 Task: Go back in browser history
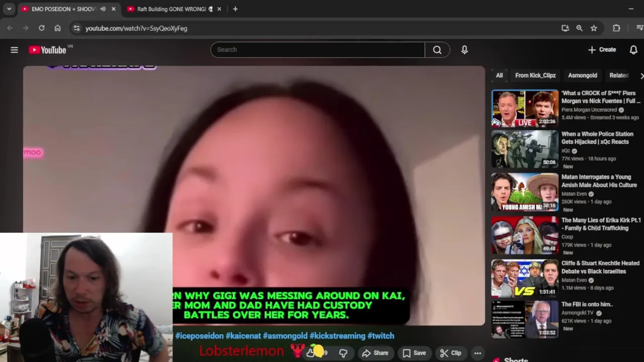tap(10, 28)
